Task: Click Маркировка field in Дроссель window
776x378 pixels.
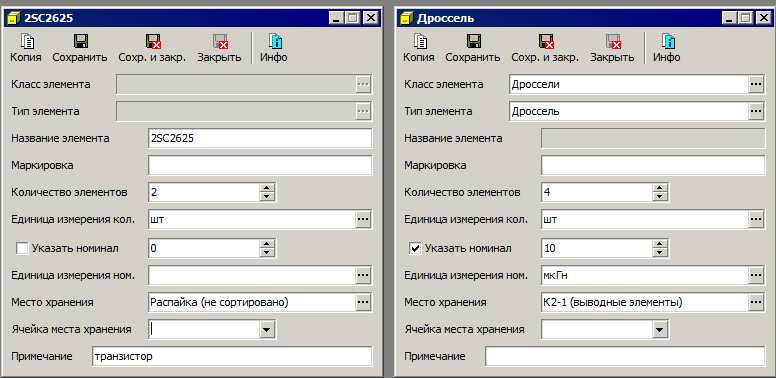Action: tap(653, 165)
